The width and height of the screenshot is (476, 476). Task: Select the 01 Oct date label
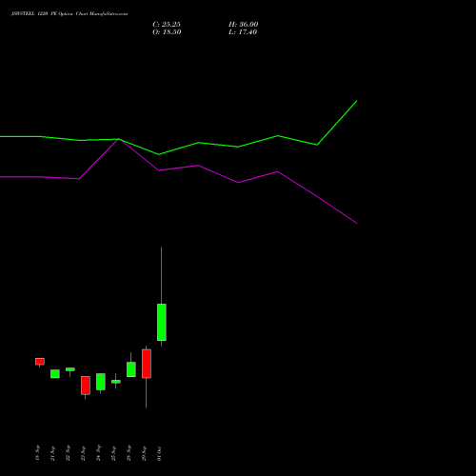point(160,453)
